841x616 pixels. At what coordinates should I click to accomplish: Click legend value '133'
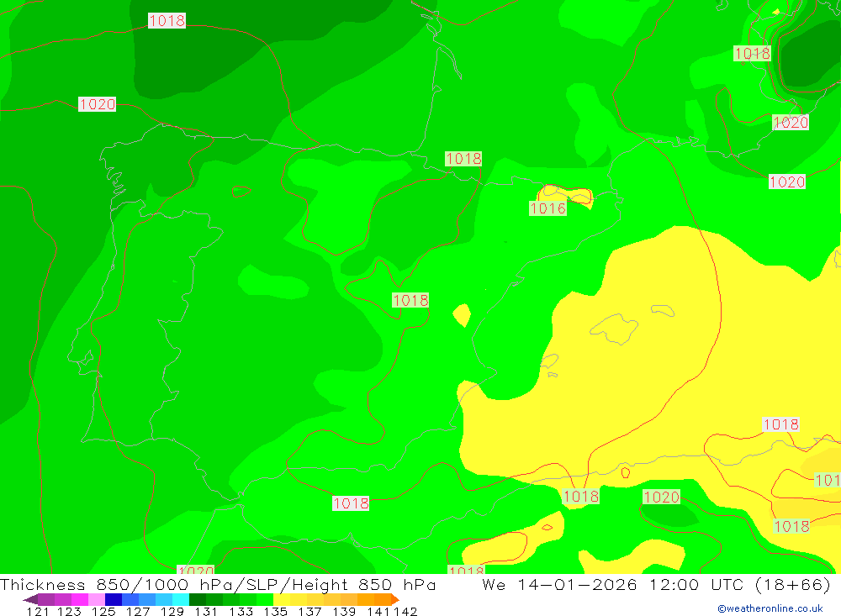point(241,611)
